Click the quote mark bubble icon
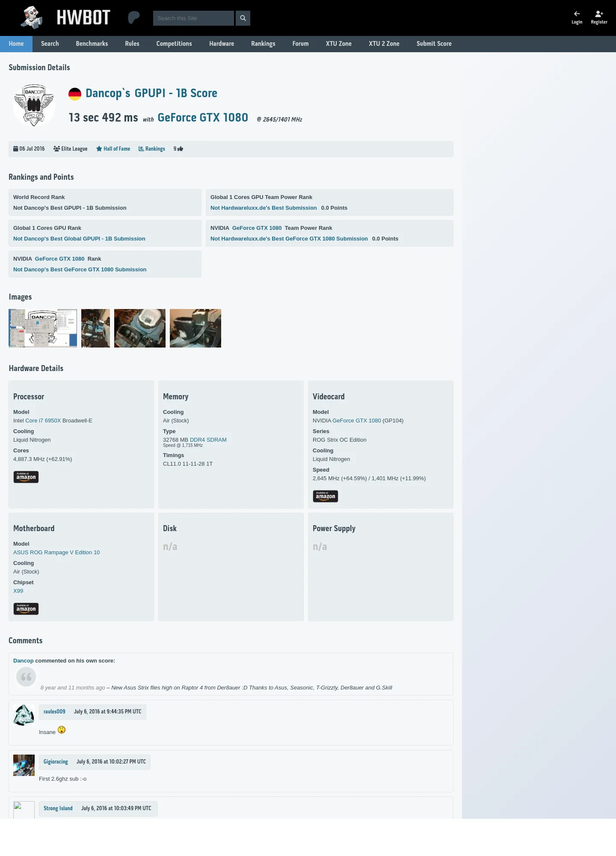The width and height of the screenshot is (616, 856). pos(26,677)
